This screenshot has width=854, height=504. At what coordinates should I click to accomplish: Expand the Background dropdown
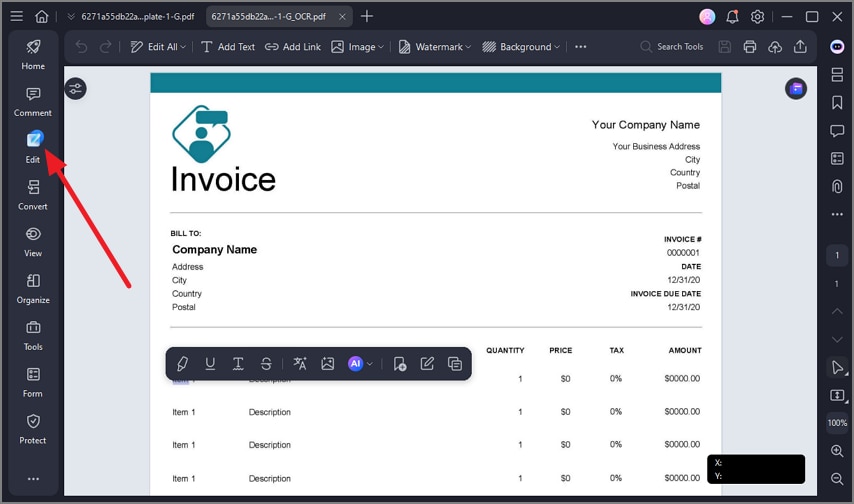point(557,47)
